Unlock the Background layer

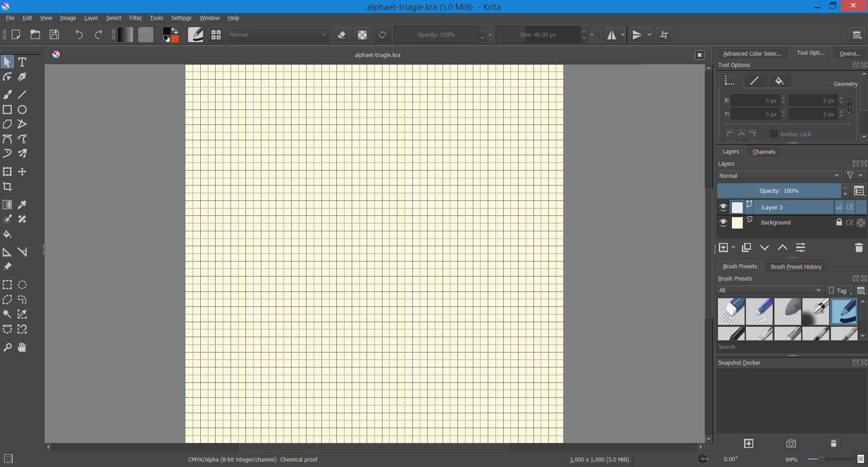[x=839, y=222]
